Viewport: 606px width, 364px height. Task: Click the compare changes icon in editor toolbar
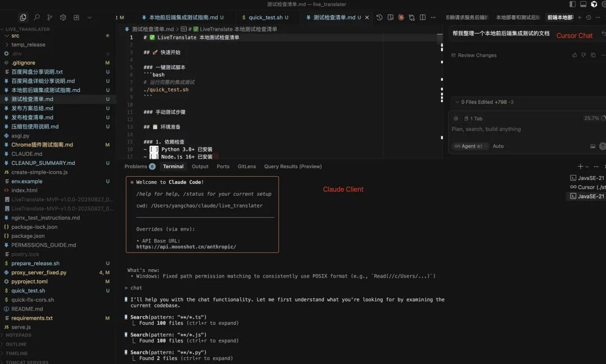point(412,17)
